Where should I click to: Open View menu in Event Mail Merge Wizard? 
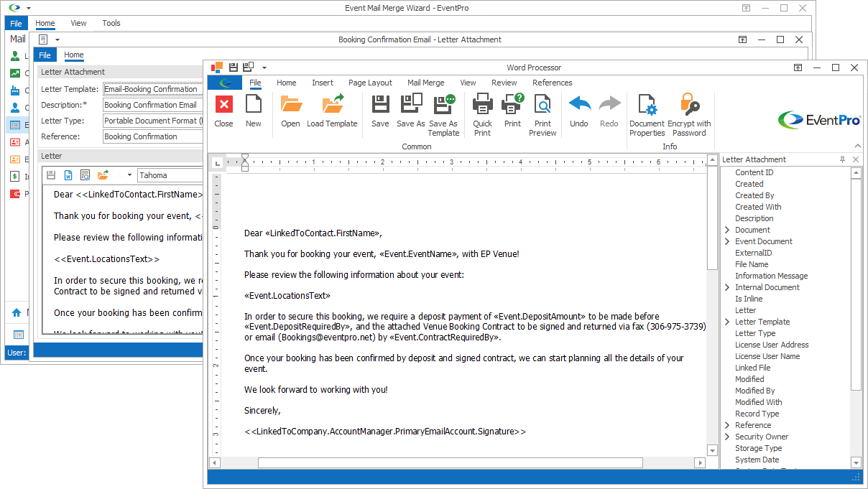pyautogui.click(x=78, y=23)
